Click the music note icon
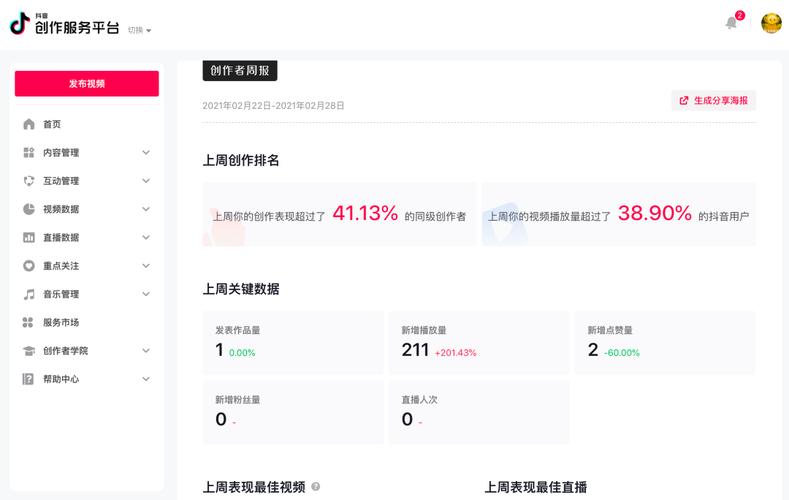Image resolution: width=789 pixels, height=500 pixels. pos(29,294)
